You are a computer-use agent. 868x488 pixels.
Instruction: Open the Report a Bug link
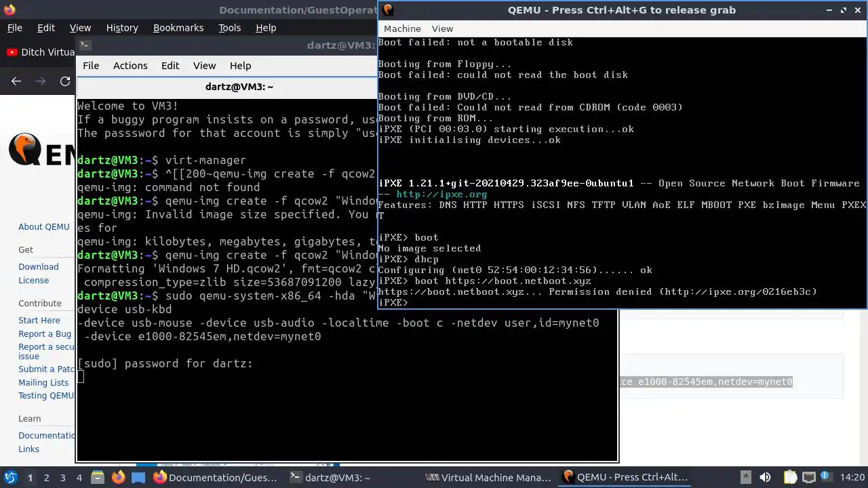[x=45, y=334]
